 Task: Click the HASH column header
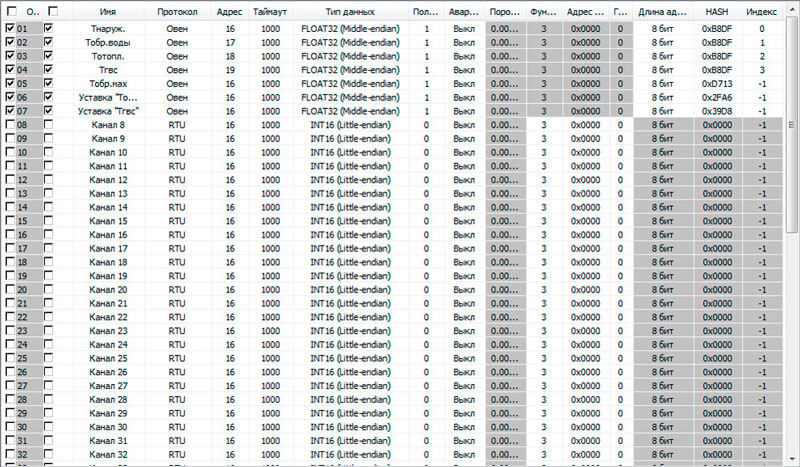(717, 12)
